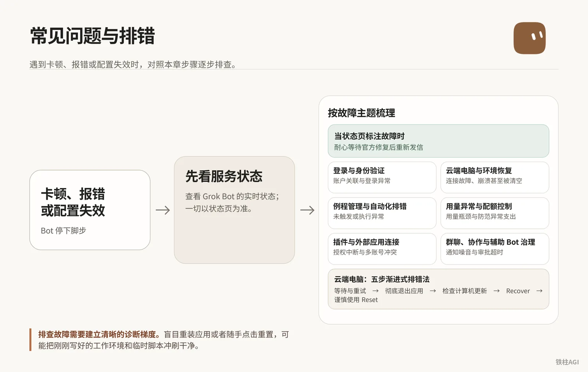
Task: Open the 群聊、协作与辅助 Bot 治理 card
Action: 495,249
